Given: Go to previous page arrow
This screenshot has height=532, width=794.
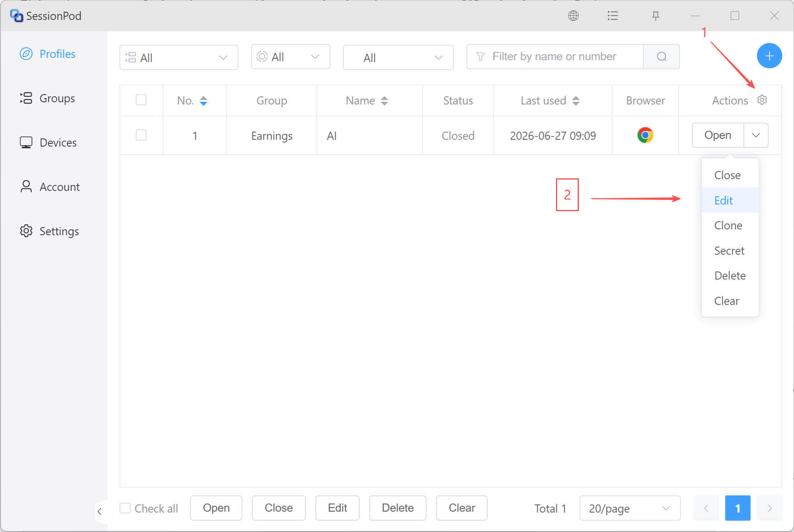Looking at the screenshot, I should 706,508.
